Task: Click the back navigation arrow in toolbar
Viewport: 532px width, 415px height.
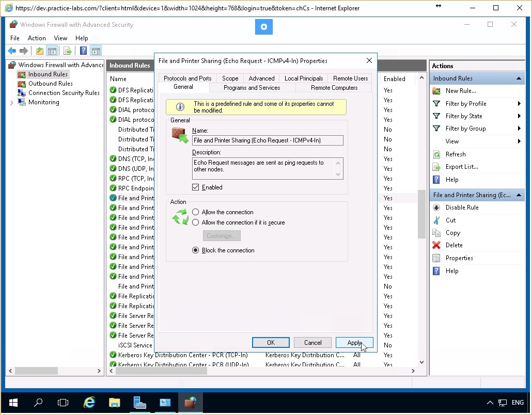Action: [11, 50]
